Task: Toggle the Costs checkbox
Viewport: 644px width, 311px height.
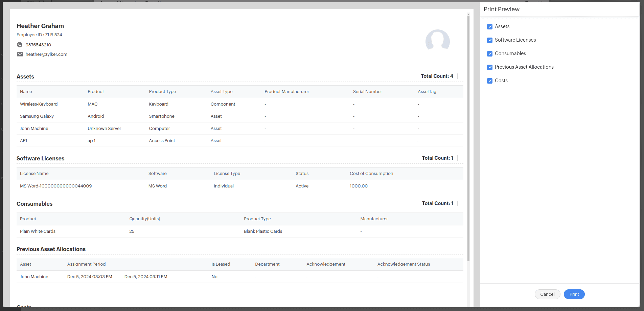Action: click(489, 81)
